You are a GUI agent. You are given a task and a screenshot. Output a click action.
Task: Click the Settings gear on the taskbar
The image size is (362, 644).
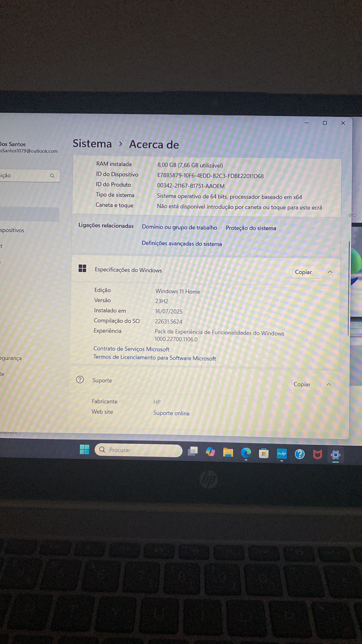335,455
